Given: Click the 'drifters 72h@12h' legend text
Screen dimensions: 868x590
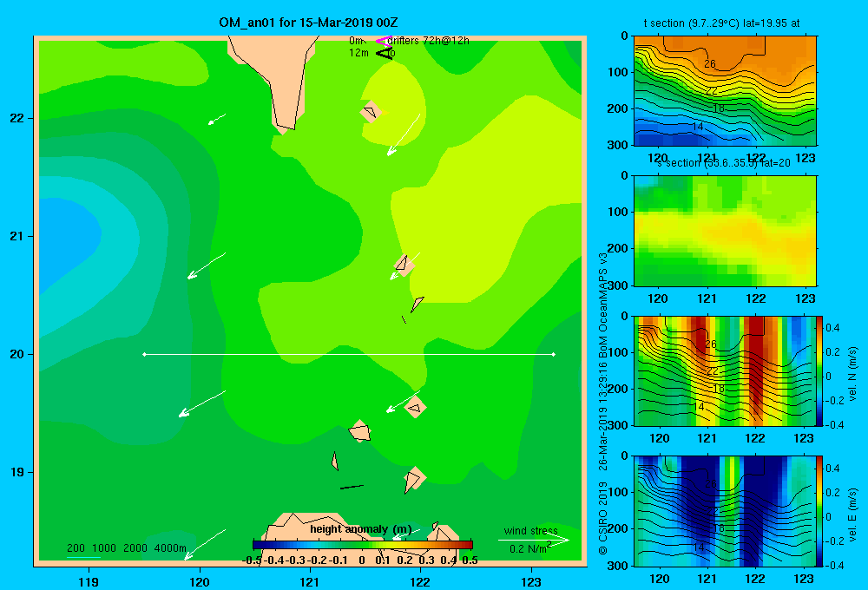Looking at the screenshot, I should click(429, 41).
